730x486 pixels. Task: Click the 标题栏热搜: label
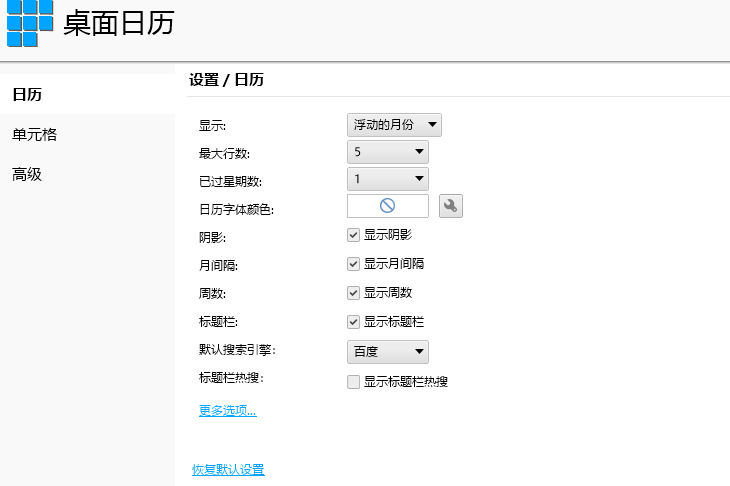point(231,378)
